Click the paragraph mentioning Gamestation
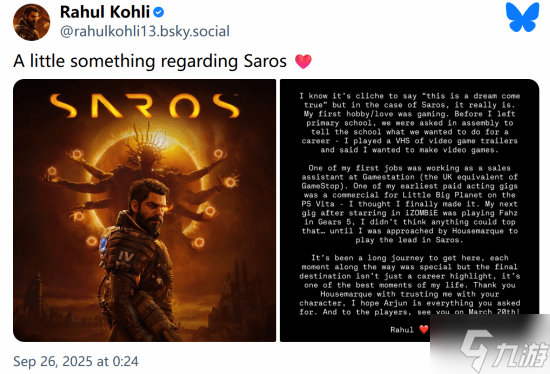The image size is (550, 374). click(409, 204)
